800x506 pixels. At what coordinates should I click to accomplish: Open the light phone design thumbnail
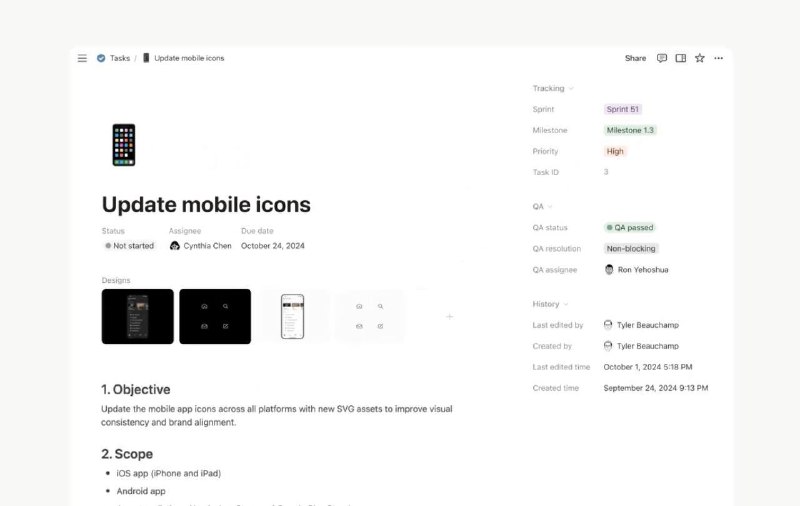click(293, 316)
